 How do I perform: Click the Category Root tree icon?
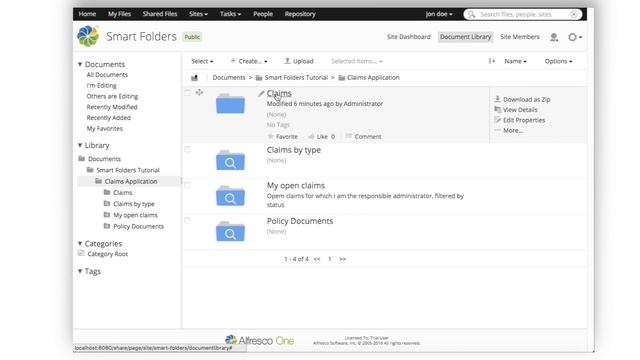point(81,253)
